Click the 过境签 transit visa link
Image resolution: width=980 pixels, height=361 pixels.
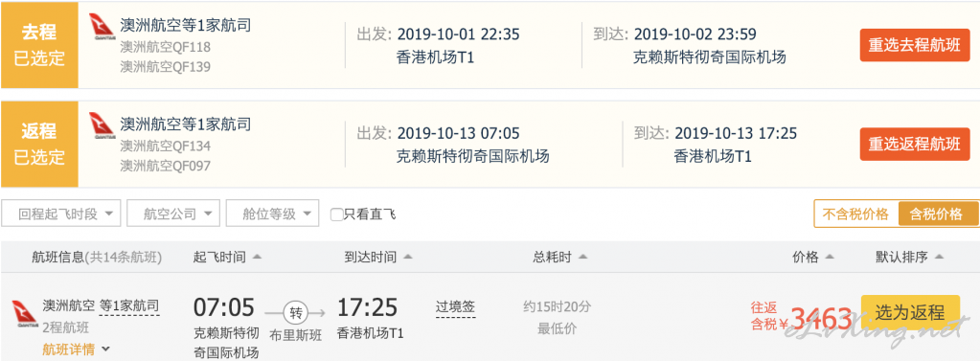point(455,306)
